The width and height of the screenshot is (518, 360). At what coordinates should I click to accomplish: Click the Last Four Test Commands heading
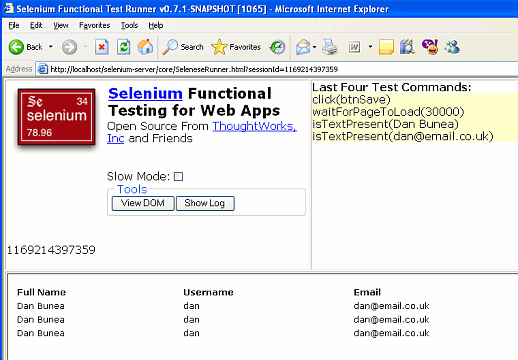click(x=392, y=87)
